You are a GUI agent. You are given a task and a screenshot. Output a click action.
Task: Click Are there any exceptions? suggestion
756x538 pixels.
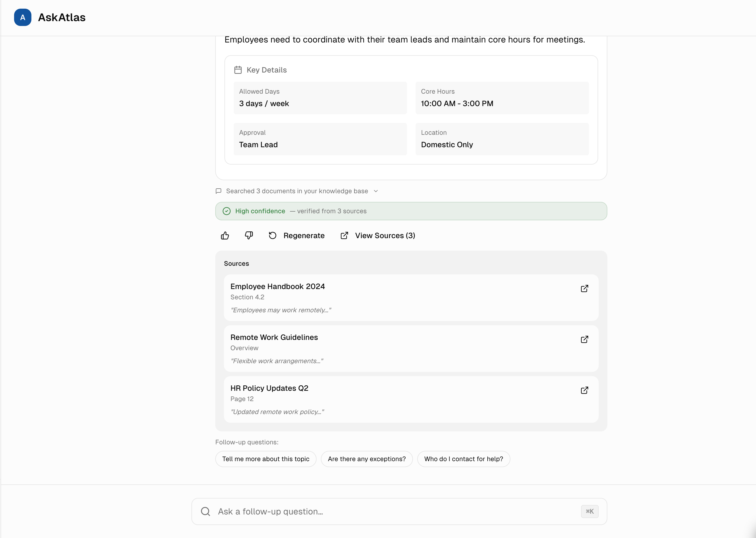tap(367, 459)
